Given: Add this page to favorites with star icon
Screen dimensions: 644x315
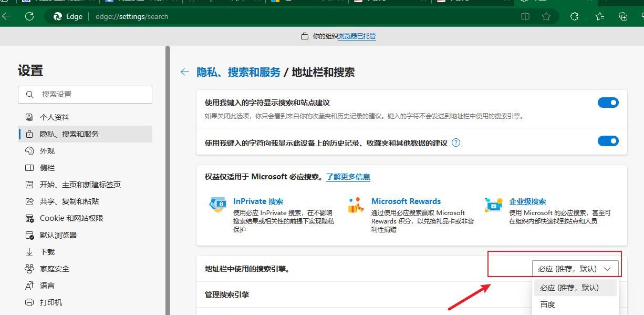Looking at the screenshot, I should pyautogui.click(x=547, y=16).
